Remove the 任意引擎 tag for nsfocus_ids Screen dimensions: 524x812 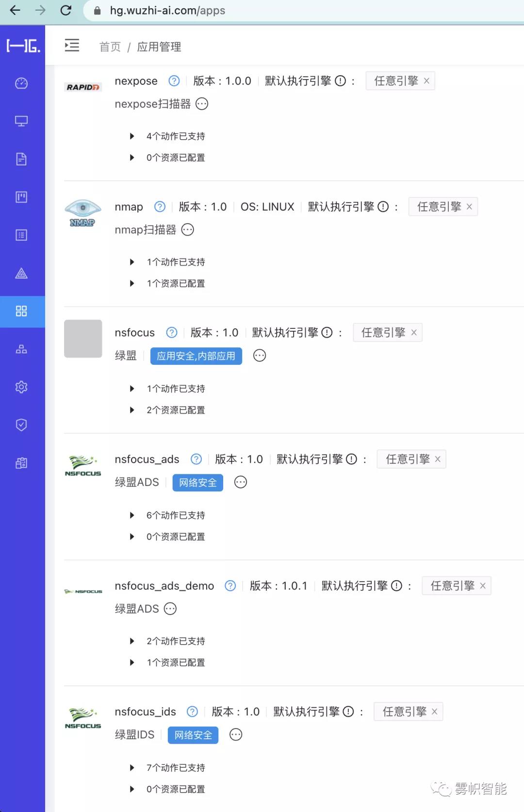click(x=435, y=712)
